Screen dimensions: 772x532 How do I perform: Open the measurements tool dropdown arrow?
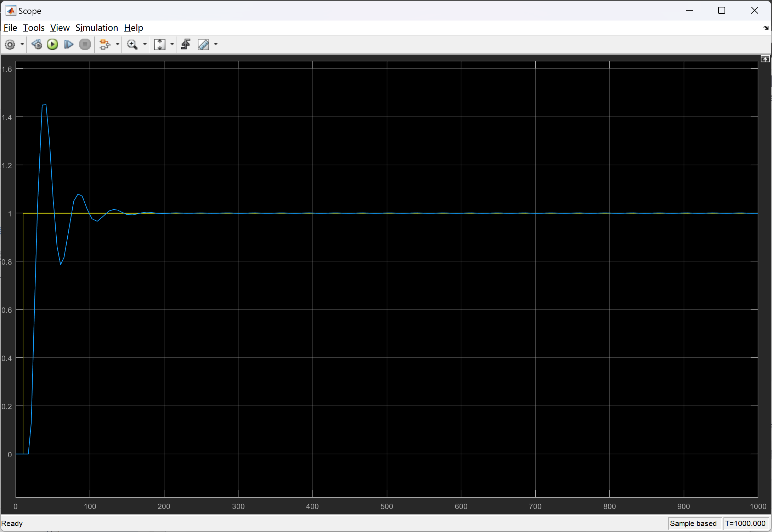216,45
